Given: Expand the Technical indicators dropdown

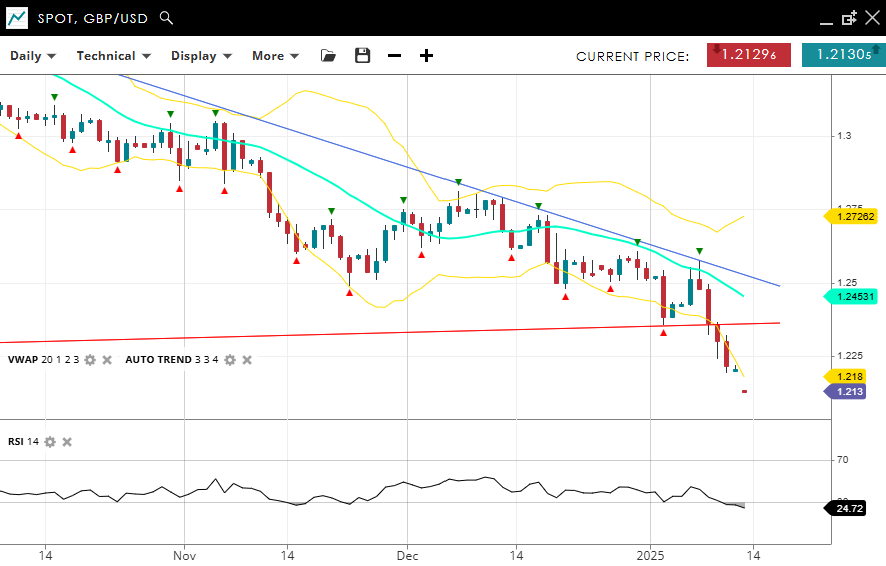Looking at the screenshot, I should (113, 56).
